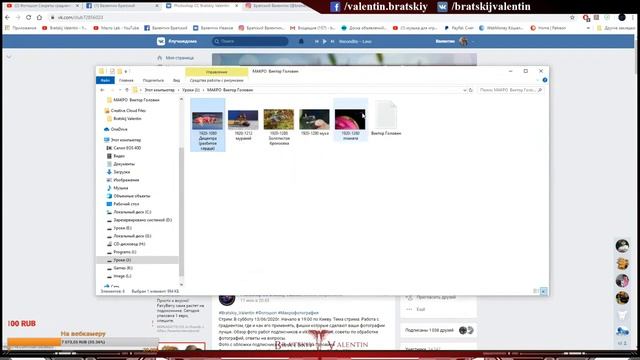Open the Загрузки folder in sidebar

[122, 172]
